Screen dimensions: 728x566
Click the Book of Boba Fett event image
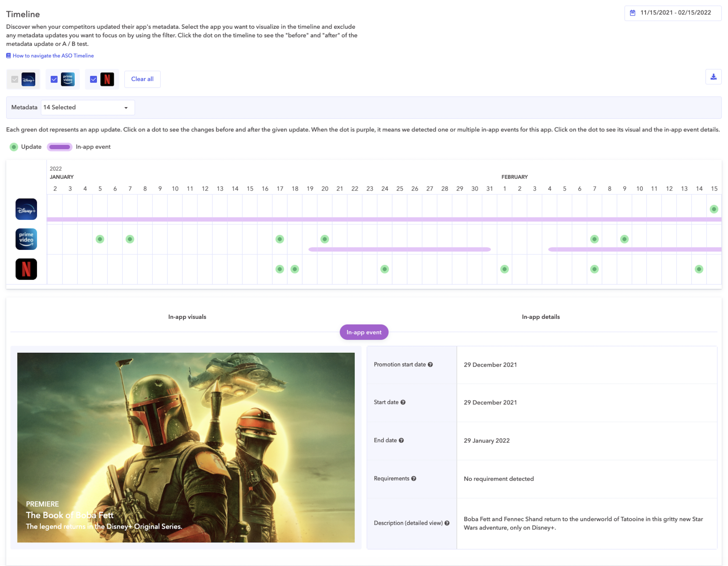click(x=186, y=447)
